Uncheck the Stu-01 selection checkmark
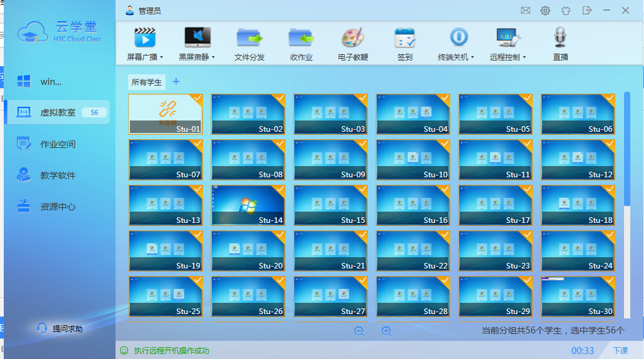 (197, 98)
